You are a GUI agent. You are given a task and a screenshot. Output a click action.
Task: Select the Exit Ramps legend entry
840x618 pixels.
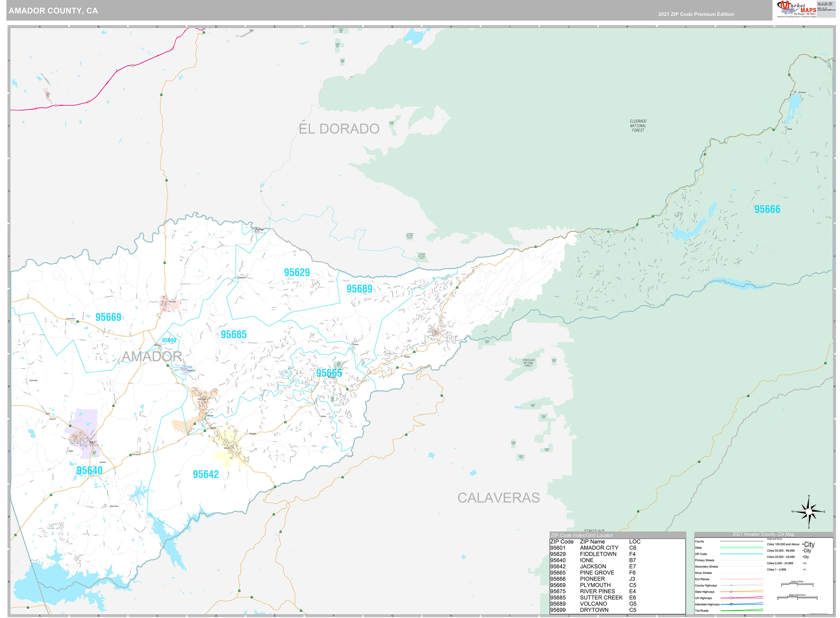[x=702, y=579]
